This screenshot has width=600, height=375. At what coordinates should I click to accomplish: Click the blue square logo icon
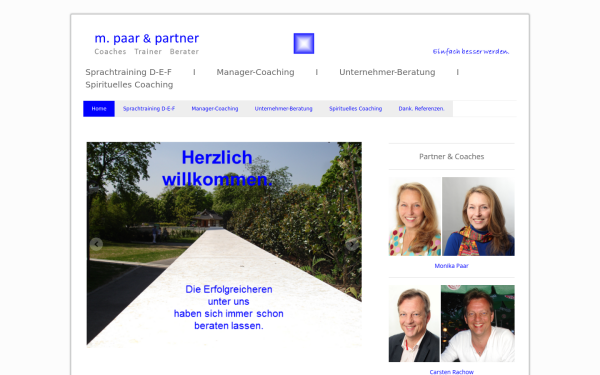(x=304, y=43)
